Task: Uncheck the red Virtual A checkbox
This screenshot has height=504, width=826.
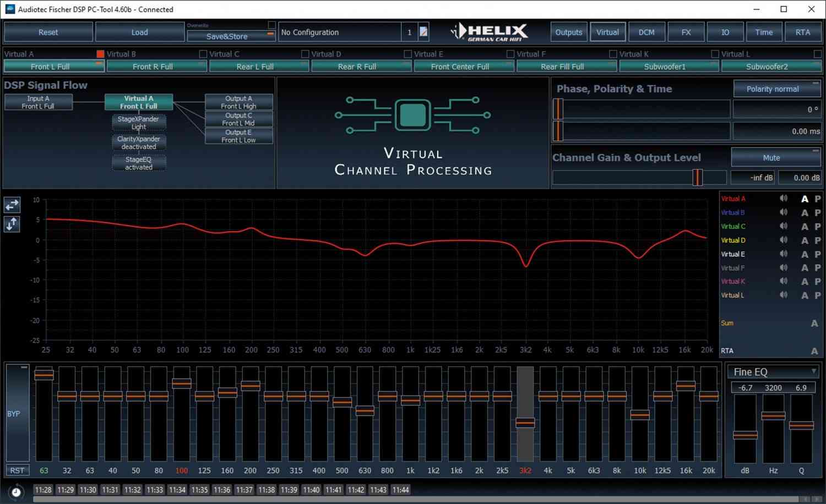Action: pyautogui.click(x=100, y=54)
